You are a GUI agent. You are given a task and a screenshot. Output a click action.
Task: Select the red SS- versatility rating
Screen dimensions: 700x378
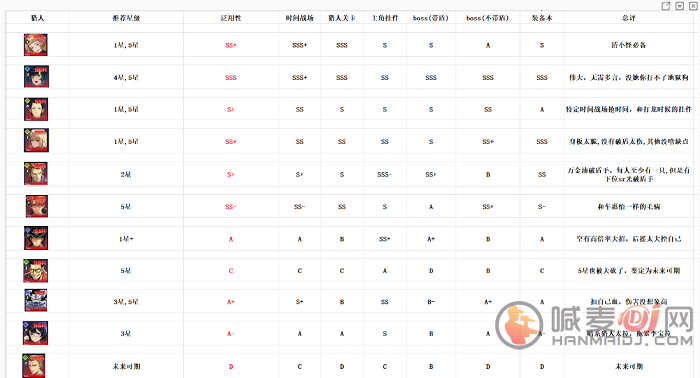pyautogui.click(x=231, y=207)
